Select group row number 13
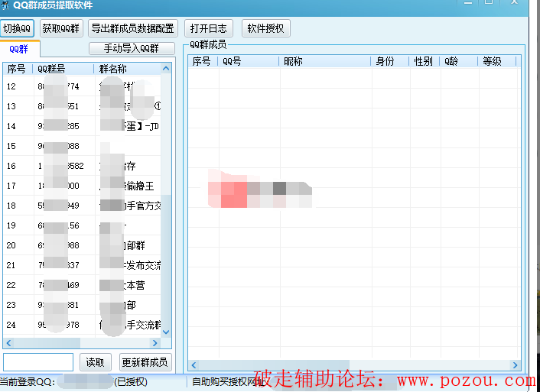Screen dimensions: 540x392 [x=83, y=106]
